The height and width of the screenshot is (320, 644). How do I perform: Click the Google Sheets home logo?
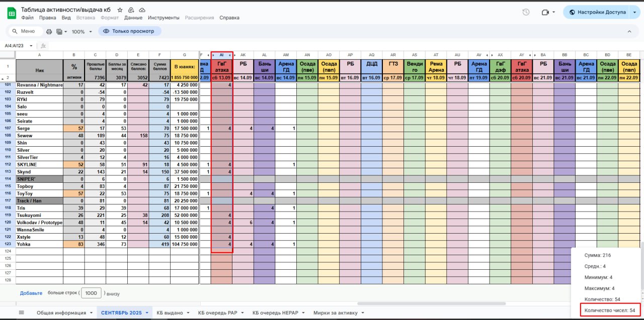(x=11, y=13)
